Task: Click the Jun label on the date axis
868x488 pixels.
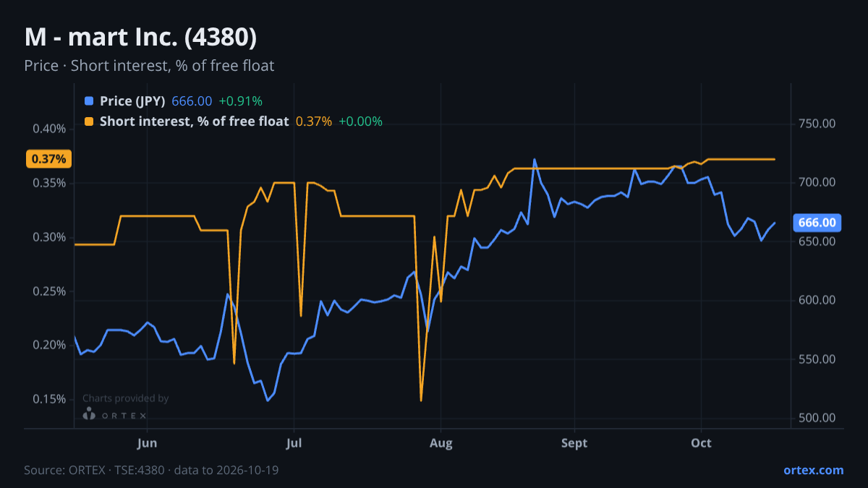Action: point(147,442)
